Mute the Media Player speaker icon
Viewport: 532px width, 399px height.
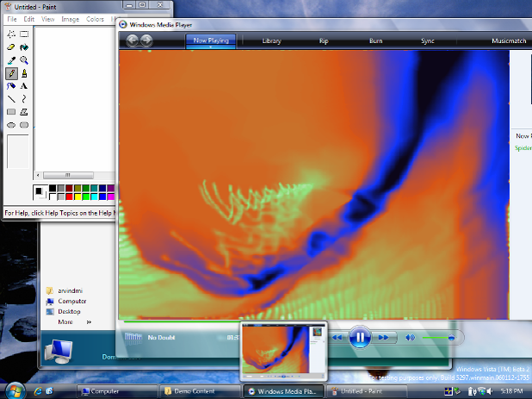(411, 338)
